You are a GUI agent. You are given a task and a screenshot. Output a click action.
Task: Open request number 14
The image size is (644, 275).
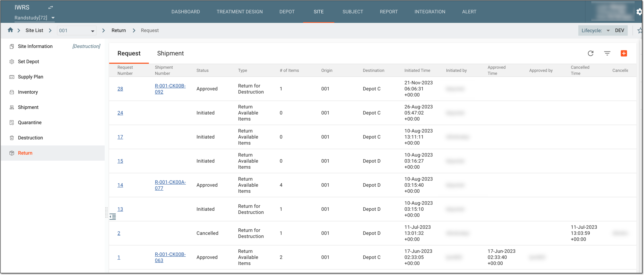120,185
